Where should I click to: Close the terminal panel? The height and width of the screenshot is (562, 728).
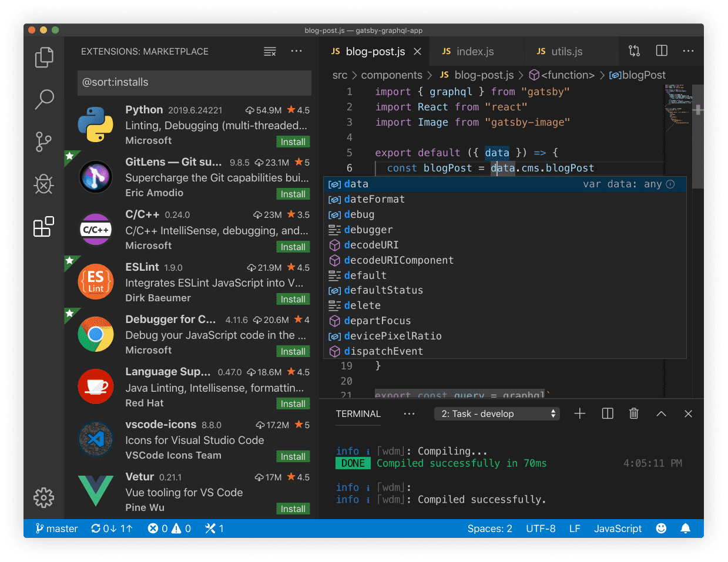click(x=688, y=413)
